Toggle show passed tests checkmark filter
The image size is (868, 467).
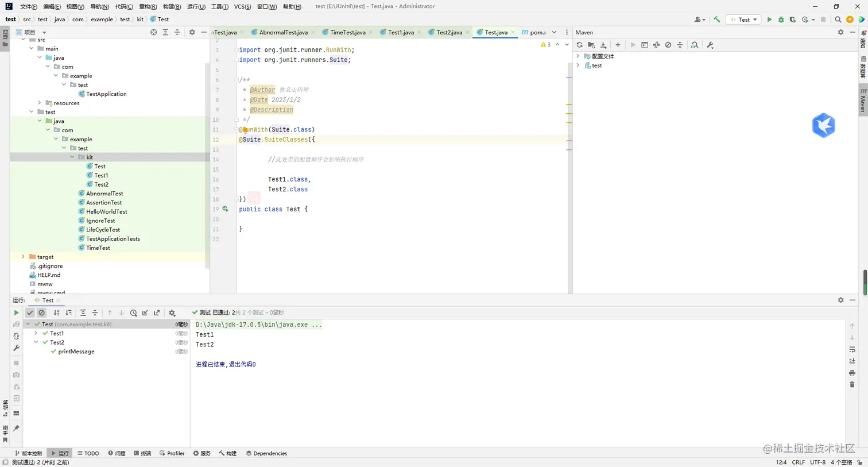click(x=30, y=313)
